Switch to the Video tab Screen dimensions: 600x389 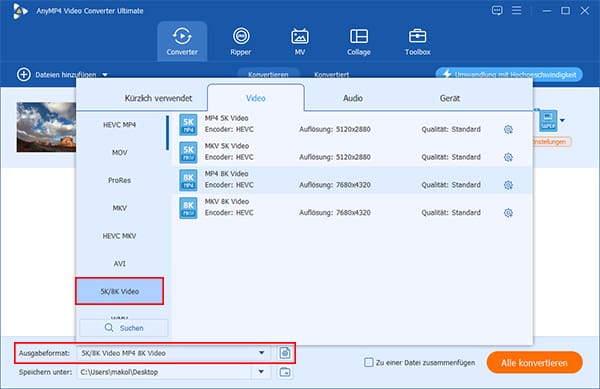tap(256, 98)
